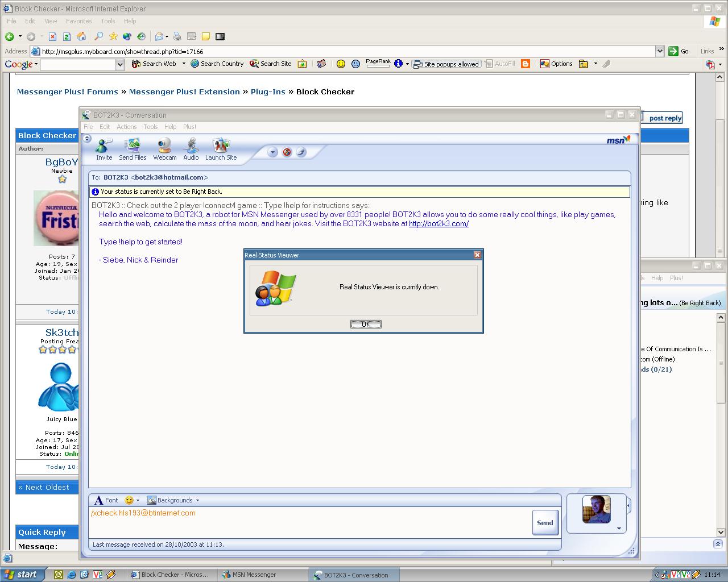Open the Backgrounds dropdown
728x582 pixels.
[173, 500]
